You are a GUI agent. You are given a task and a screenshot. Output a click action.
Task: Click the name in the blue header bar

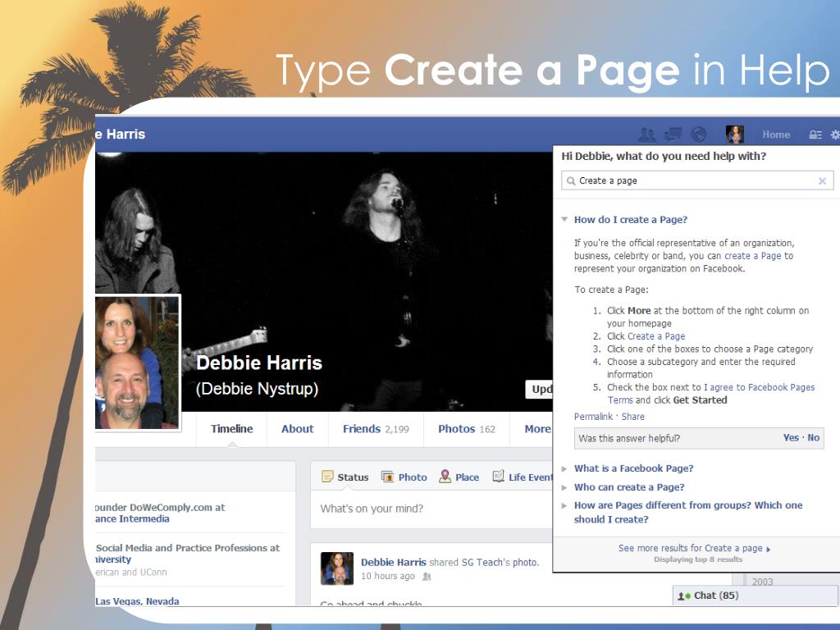tap(121, 134)
